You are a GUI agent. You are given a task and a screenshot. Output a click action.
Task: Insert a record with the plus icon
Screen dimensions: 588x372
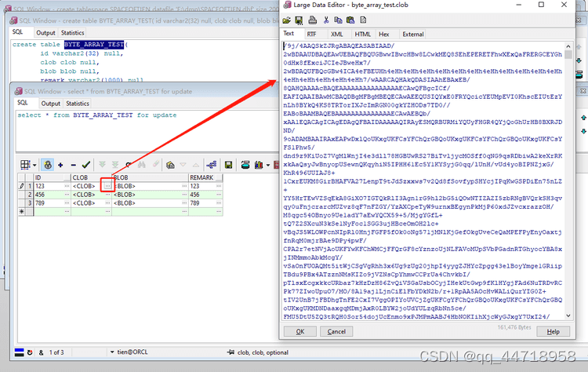[60, 165]
